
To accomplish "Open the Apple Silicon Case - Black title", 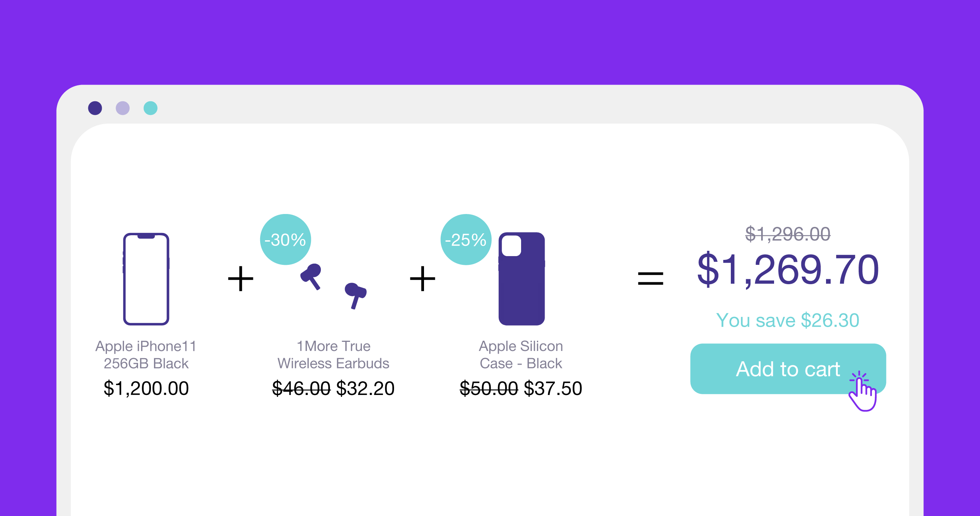I will click(521, 355).
